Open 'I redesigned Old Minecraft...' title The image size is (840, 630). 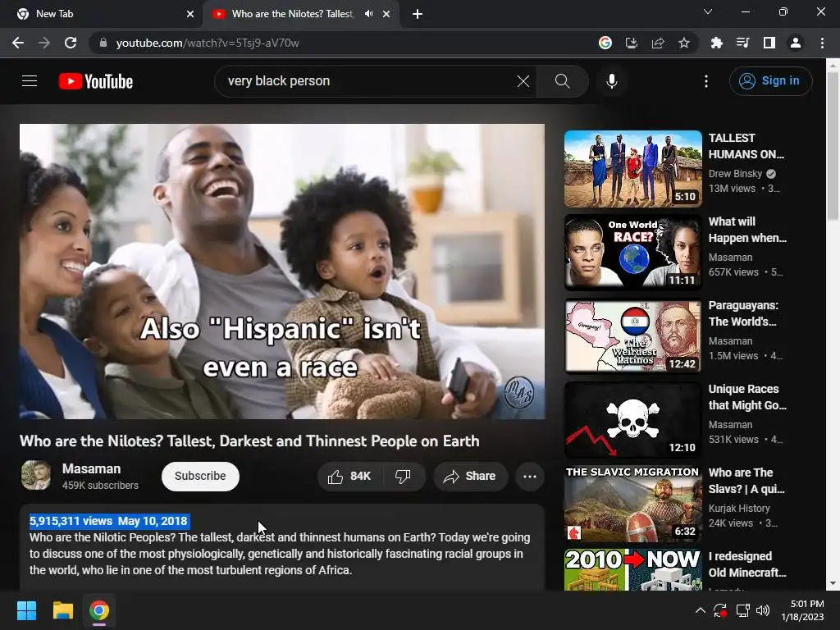[x=747, y=564]
